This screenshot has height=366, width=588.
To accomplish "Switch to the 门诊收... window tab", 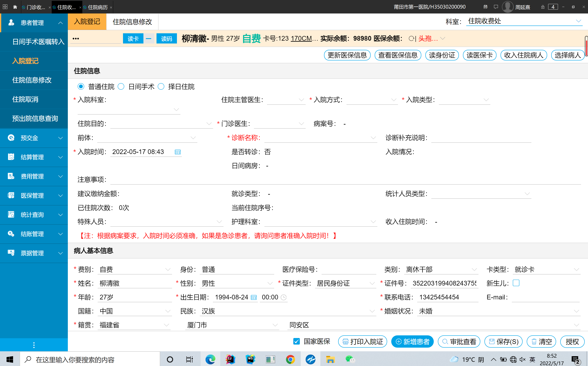I will click(x=36, y=7).
